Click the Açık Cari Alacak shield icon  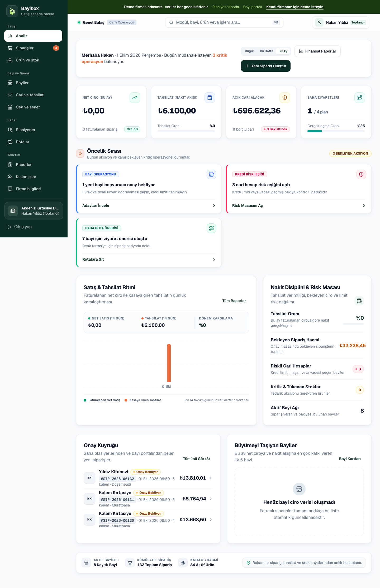click(x=285, y=98)
